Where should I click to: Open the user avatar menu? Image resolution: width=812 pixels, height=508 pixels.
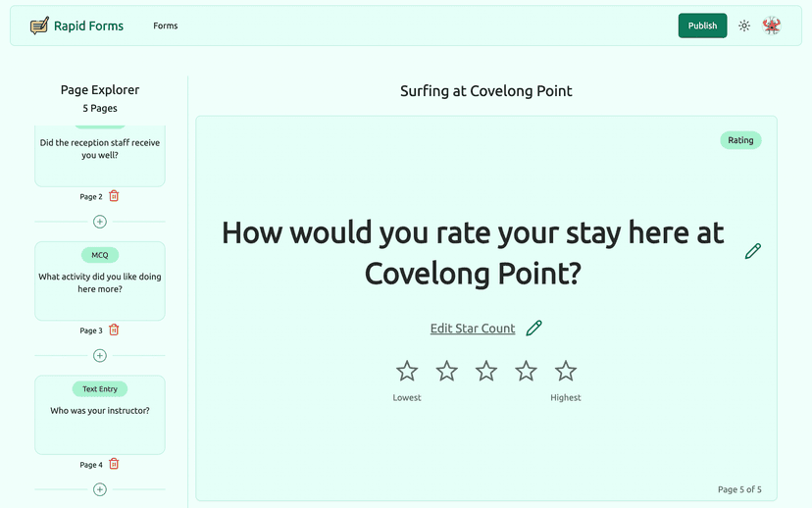click(x=772, y=25)
